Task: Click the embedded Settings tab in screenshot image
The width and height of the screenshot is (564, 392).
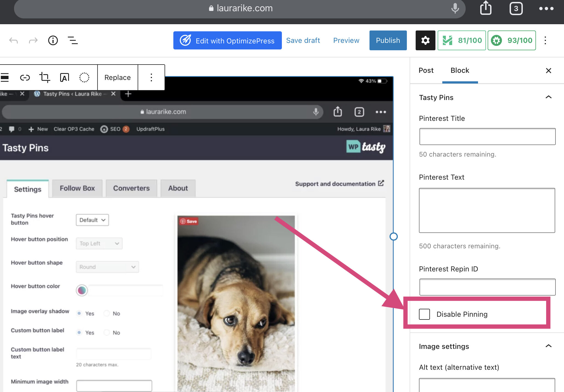Action: 28,189
